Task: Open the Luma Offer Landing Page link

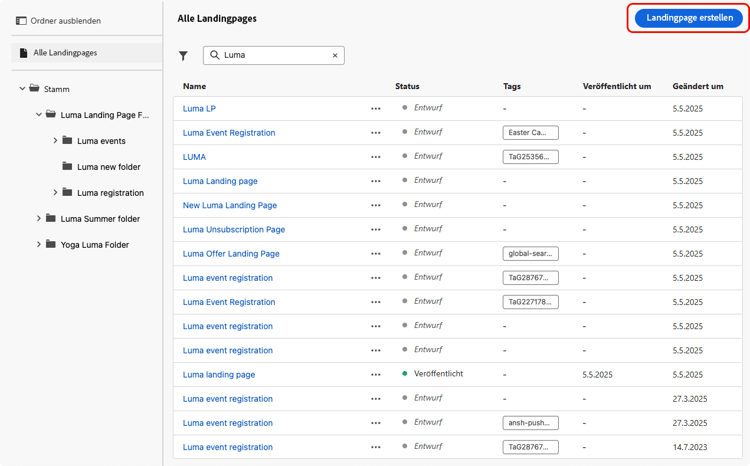Action: pos(231,254)
